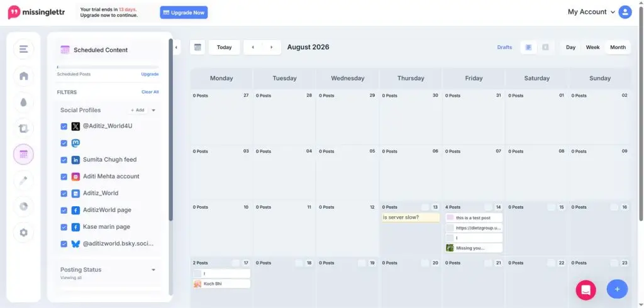
Task: Open the "Missing you..." post
Action: 474,248
